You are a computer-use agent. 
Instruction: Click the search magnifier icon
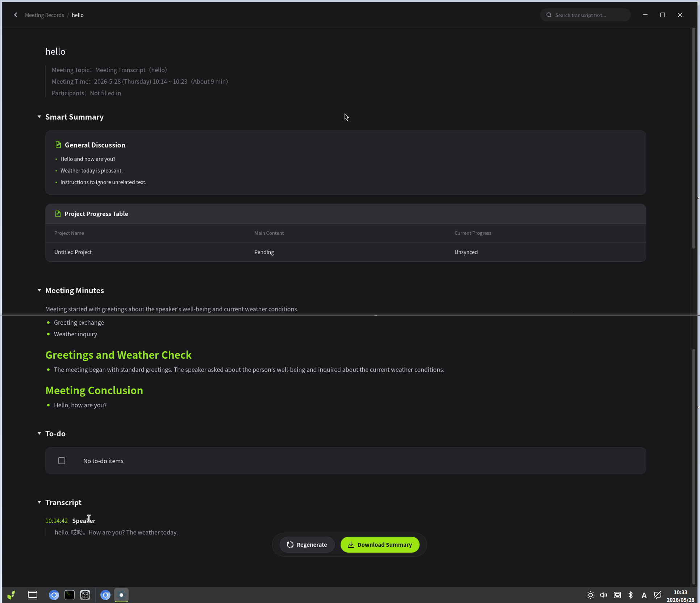(549, 15)
